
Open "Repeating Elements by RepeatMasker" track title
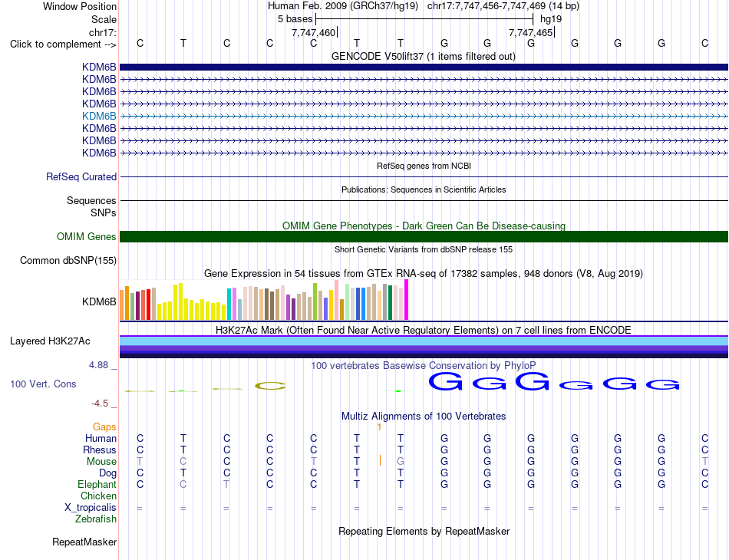point(424,531)
